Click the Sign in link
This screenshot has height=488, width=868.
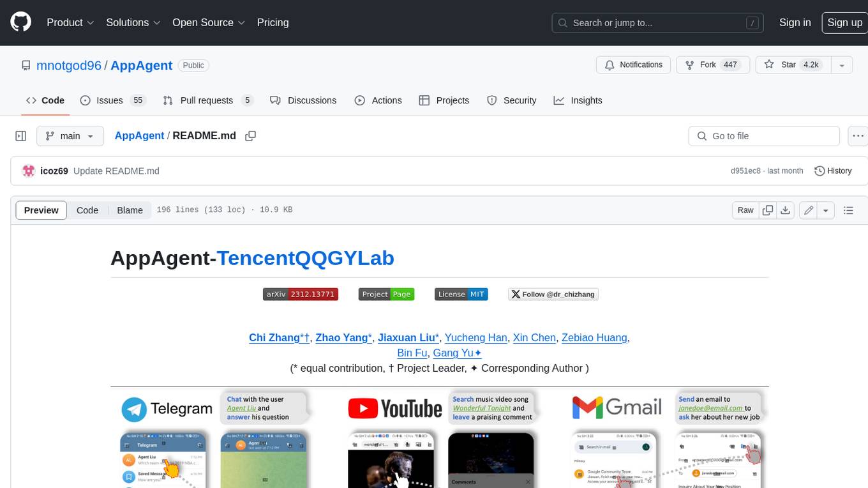[x=795, y=22]
